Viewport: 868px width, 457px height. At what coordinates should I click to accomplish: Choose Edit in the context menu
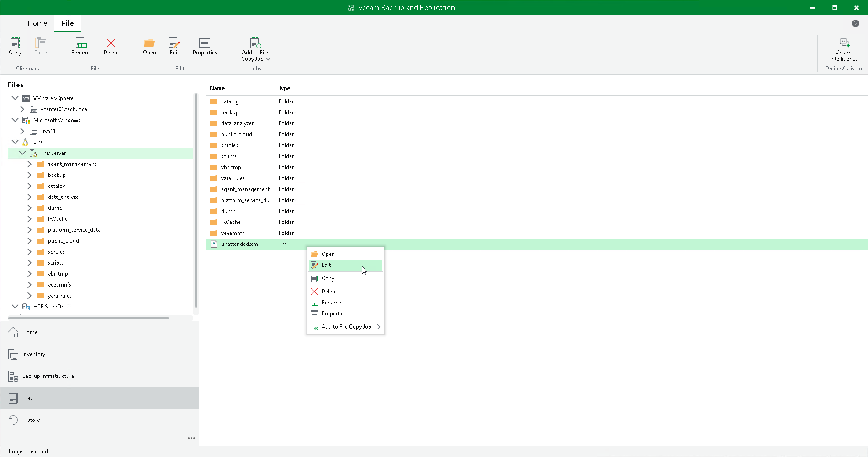coord(345,265)
